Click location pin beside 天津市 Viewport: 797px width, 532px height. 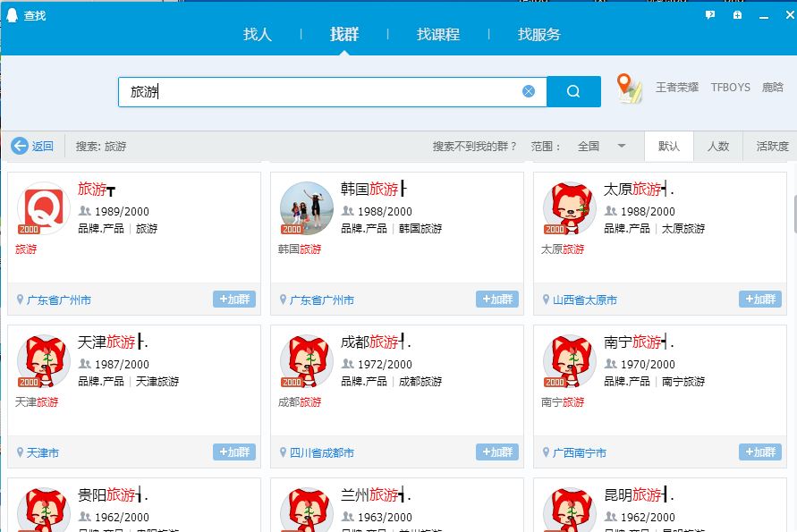coord(20,452)
